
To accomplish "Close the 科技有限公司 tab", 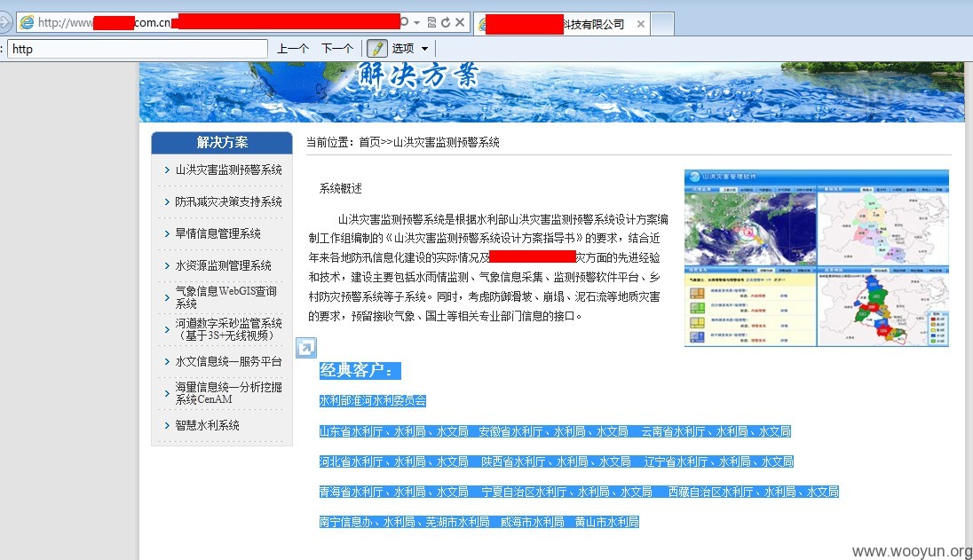I will [640, 24].
